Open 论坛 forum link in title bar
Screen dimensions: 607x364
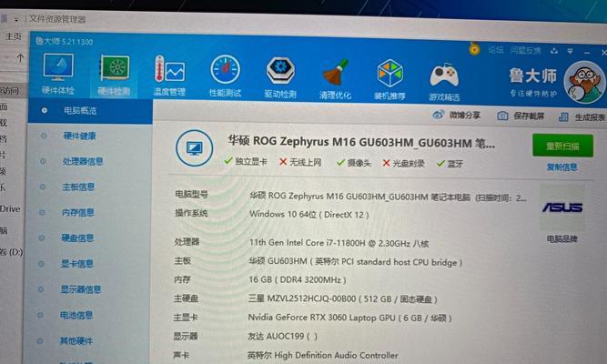click(x=495, y=49)
